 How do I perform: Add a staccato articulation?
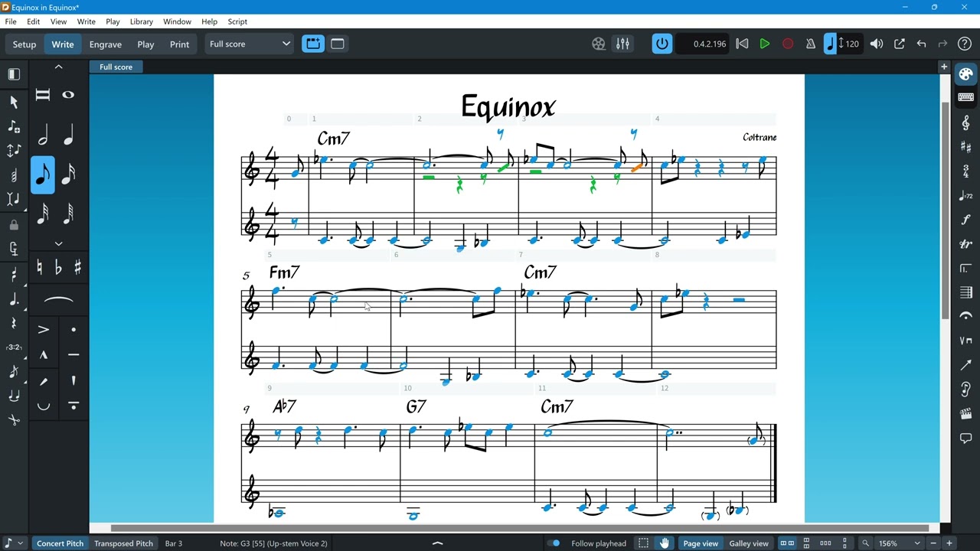(73, 330)
